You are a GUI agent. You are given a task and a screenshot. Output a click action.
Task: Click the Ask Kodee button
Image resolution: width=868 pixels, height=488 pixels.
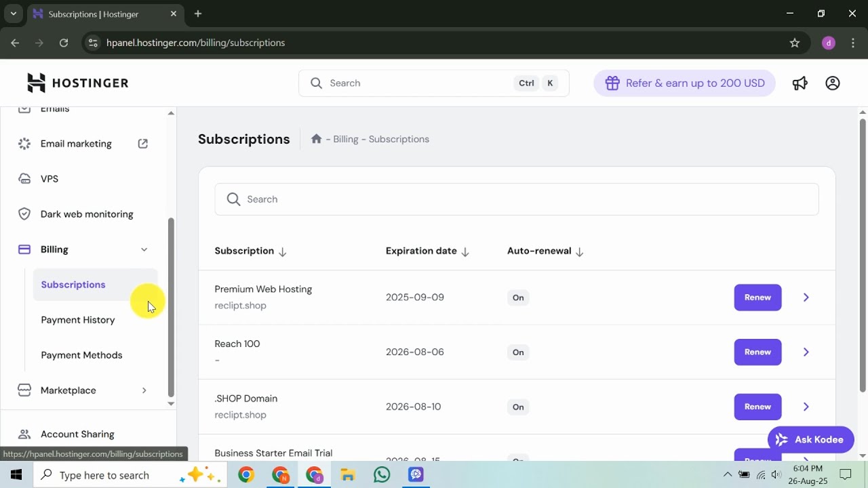810,439
